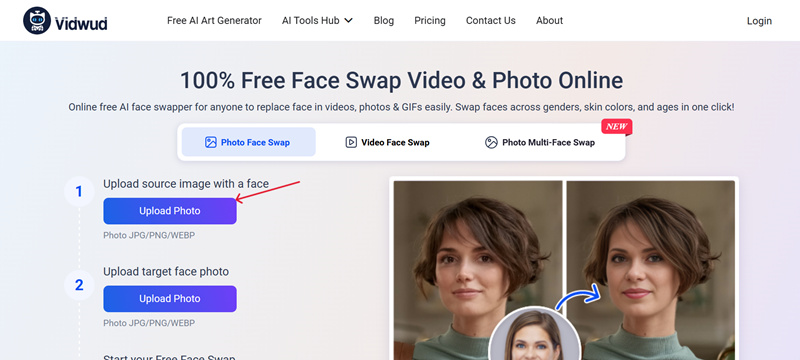This screenshot has height=360, width=800.
Task: Upload a photo for the source image
Action: tap(170, 211)
